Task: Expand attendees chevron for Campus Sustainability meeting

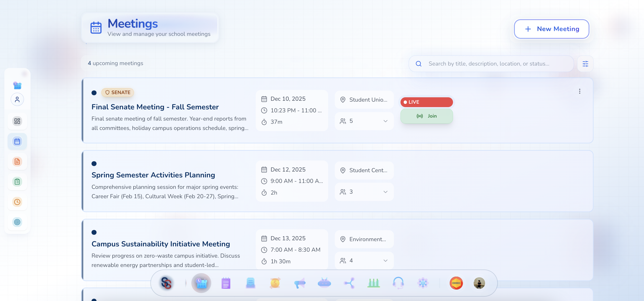Action: click(x=385, y=261)
